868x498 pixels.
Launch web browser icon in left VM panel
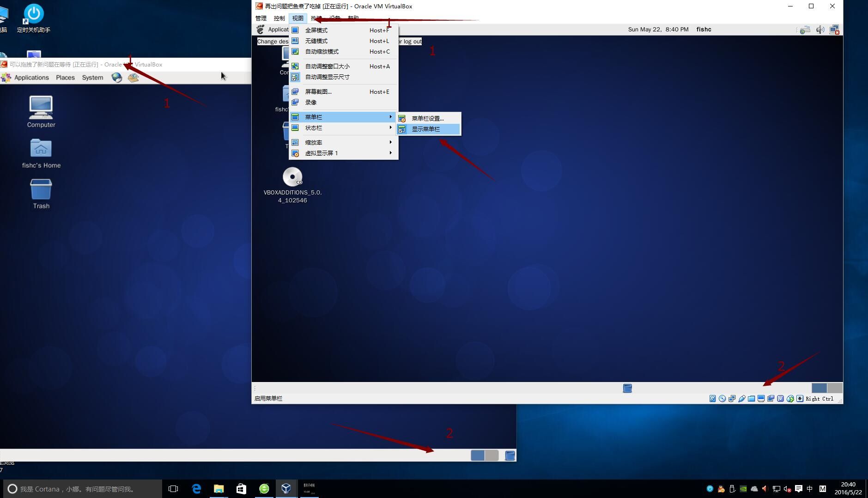pyautogui.click(x=117, y=77)
